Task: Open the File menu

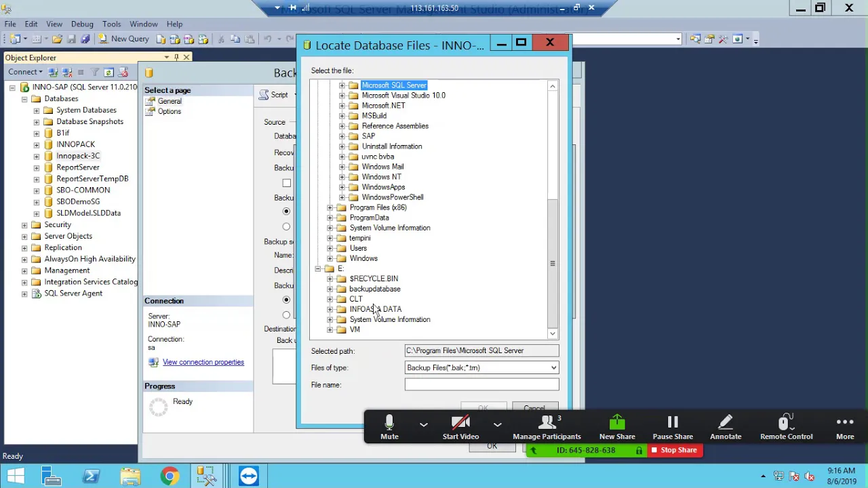Action: [x=10, y=24]
